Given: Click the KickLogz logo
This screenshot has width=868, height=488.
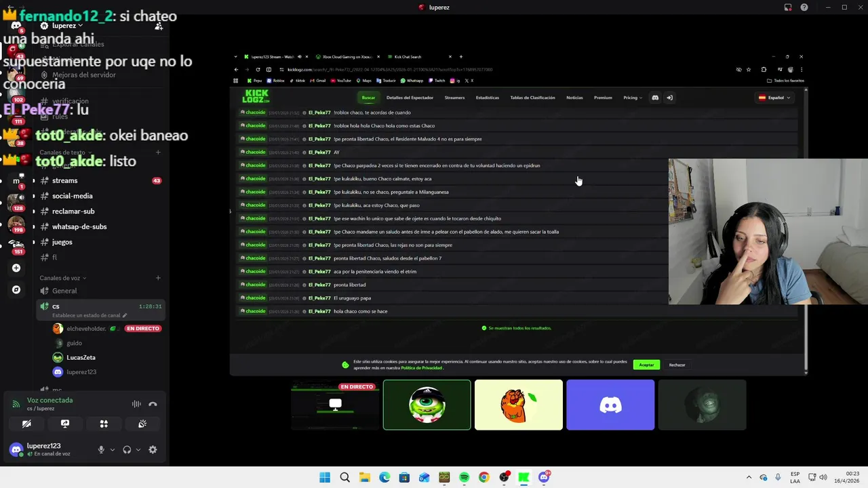Looking at the screenshot, I should (256, 97).
